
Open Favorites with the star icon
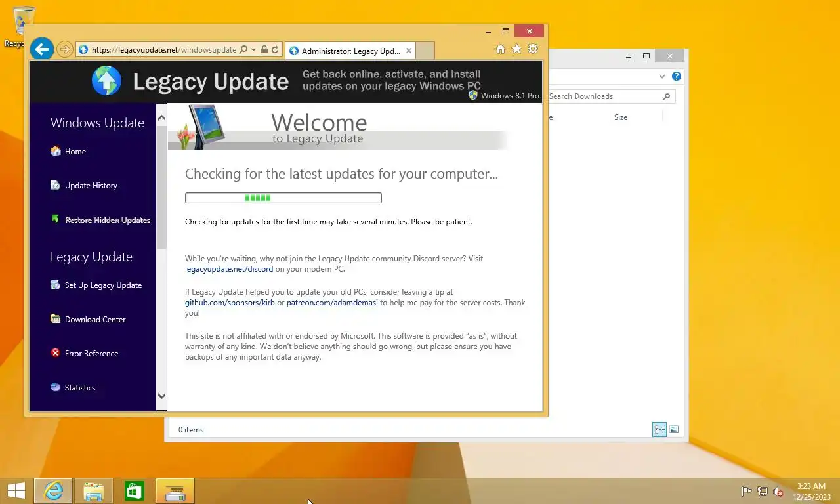(516, 49)
